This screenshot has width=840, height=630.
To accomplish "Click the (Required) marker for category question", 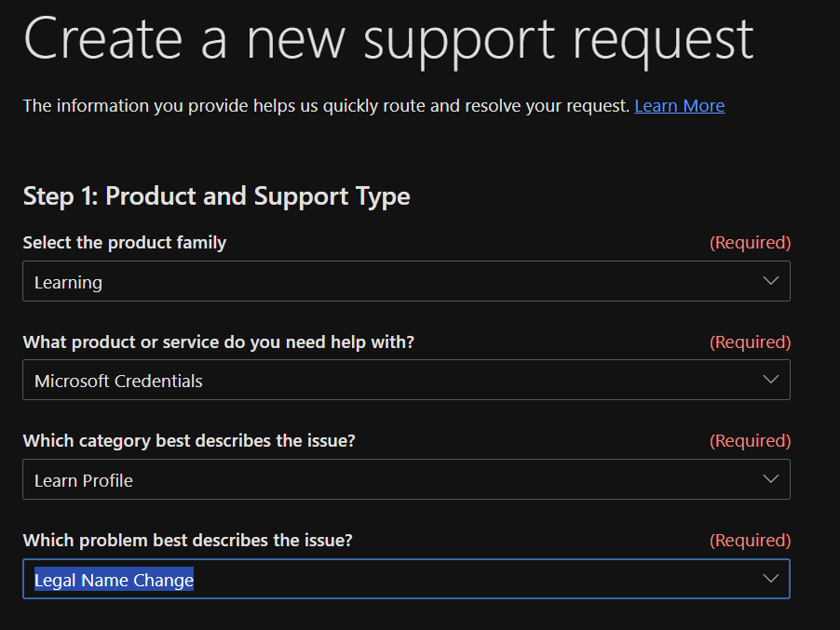I will 750,440.
